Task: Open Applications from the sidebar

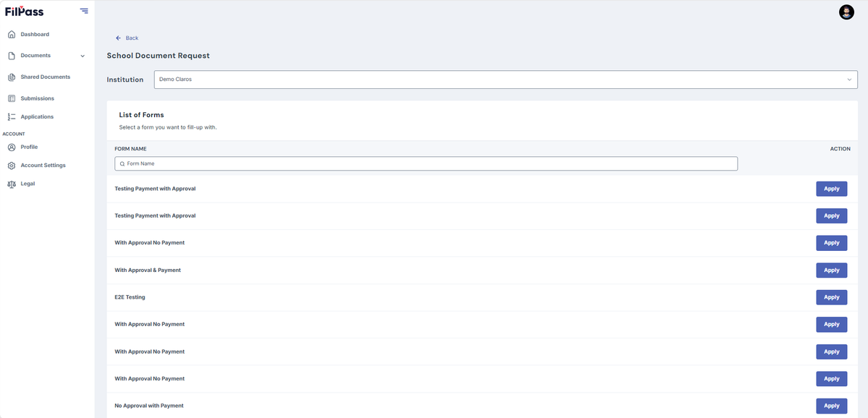Action: pos(37,117)
